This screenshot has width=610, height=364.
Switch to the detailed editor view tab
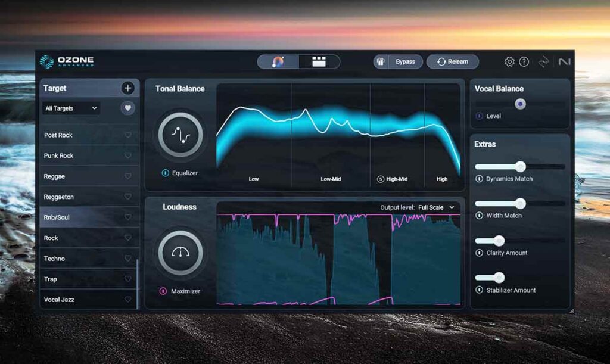click(319, 61)
